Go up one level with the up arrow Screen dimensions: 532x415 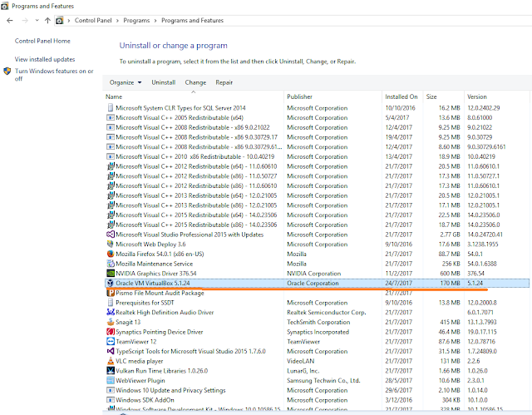[x=47, y=20]
